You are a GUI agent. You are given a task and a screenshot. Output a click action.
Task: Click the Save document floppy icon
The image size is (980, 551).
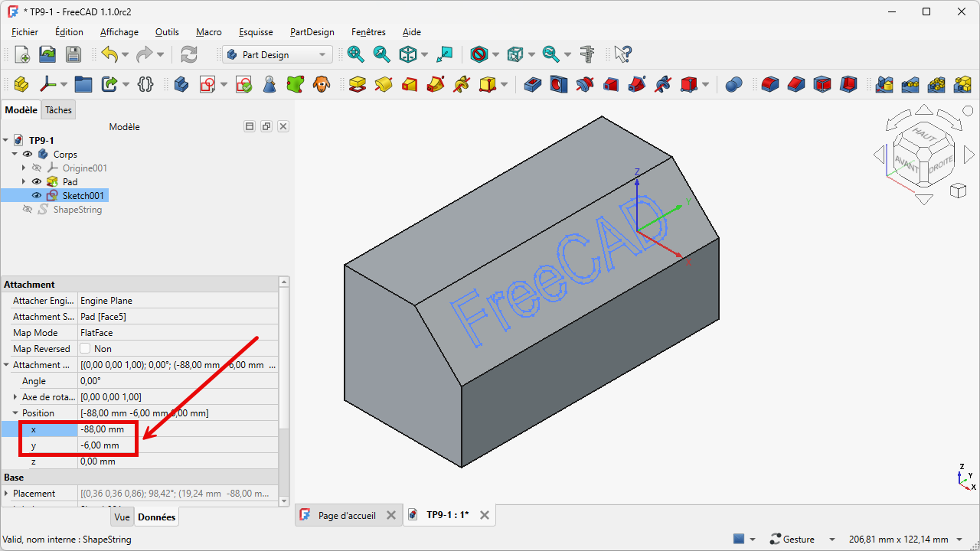click(x=73, y=54)
